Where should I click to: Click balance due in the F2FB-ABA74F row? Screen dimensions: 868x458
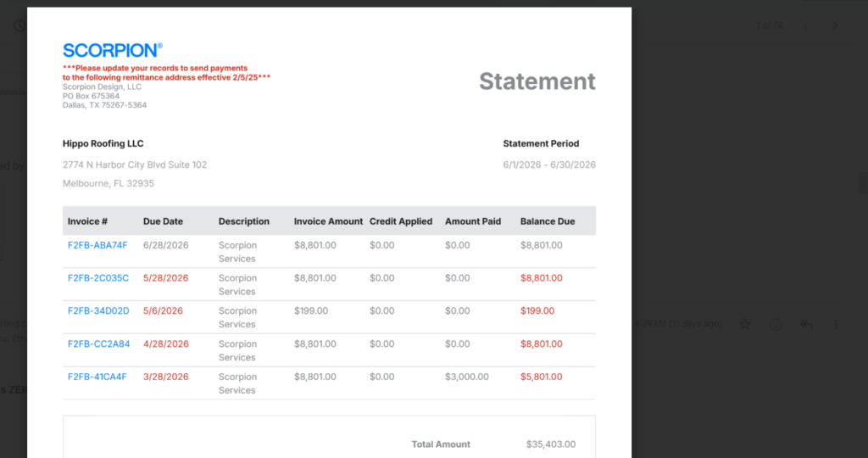coord(541,245)
